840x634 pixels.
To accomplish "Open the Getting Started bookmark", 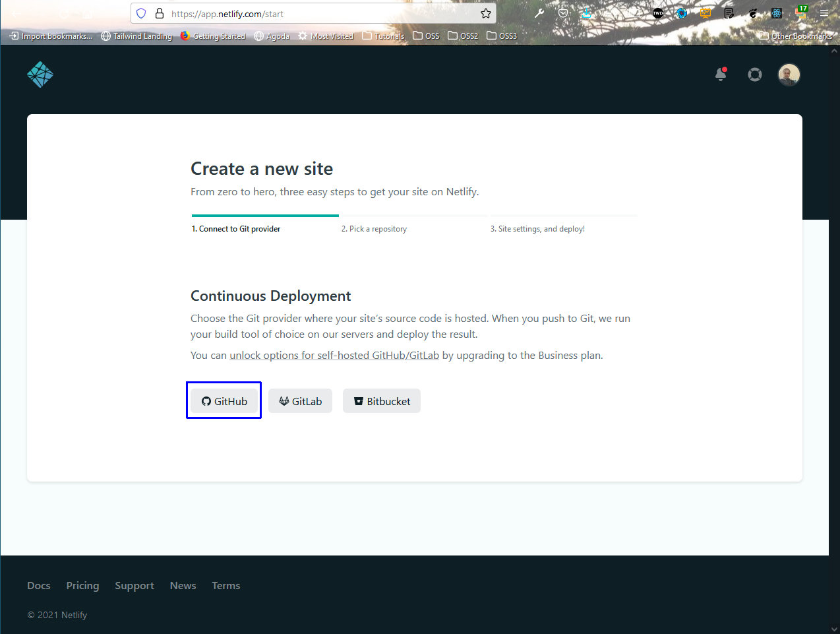I will coord(213,36).
